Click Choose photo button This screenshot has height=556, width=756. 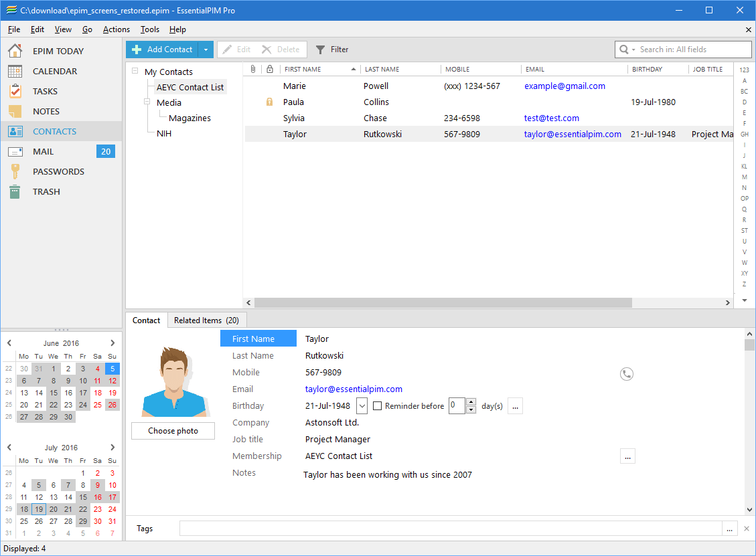[x=173, y=431]
